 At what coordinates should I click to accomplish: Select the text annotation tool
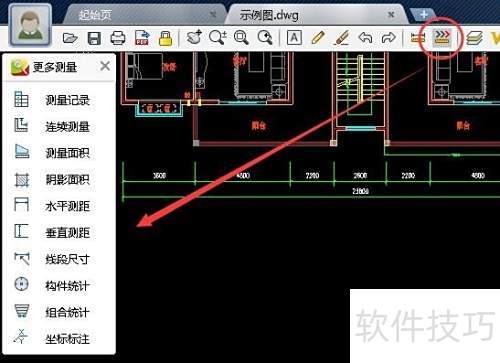(x=294, y=38)
